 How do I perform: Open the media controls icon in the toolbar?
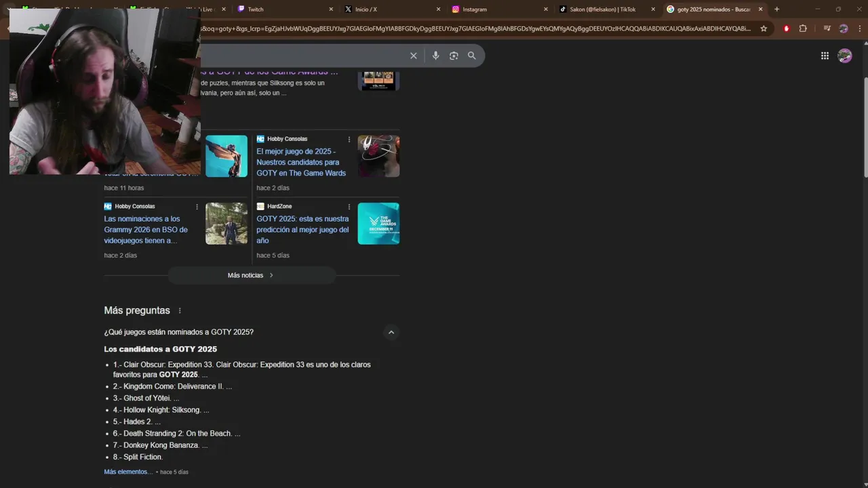(827, 28)
